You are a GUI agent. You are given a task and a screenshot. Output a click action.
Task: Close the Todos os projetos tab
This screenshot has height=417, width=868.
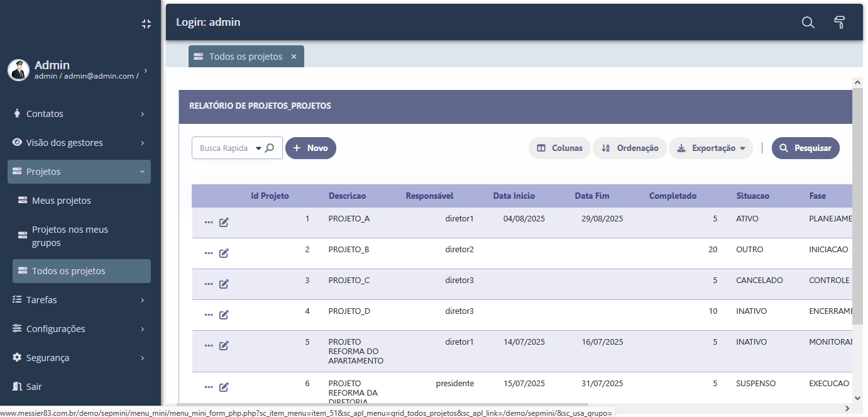(294, 57)
